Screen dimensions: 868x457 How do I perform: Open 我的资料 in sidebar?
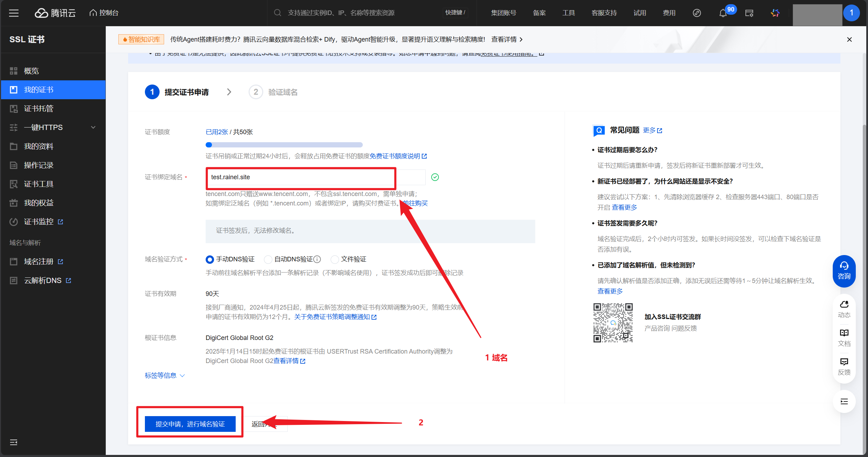click(53, 146)
